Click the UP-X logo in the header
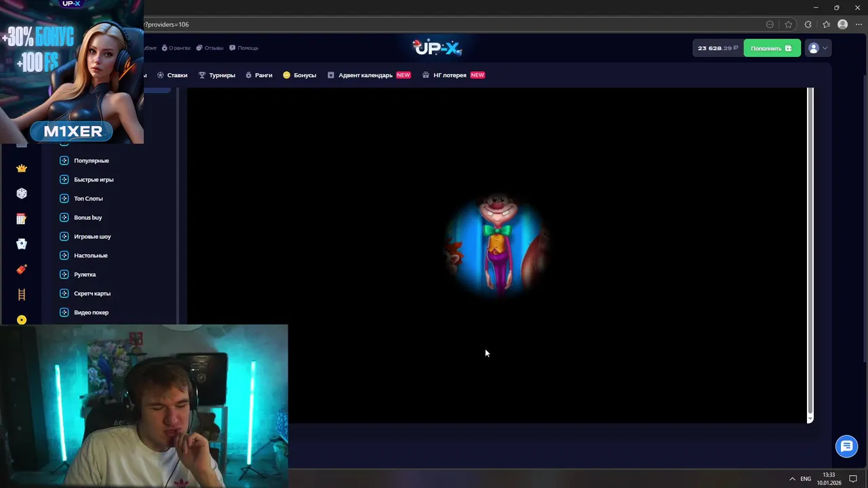The image size is (868, 488). [437, 47]
